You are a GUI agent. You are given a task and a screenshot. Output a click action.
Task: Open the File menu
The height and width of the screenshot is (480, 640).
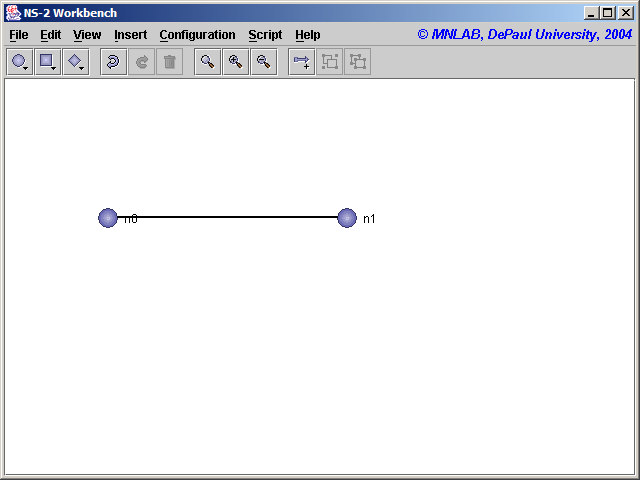click(19, 35)
